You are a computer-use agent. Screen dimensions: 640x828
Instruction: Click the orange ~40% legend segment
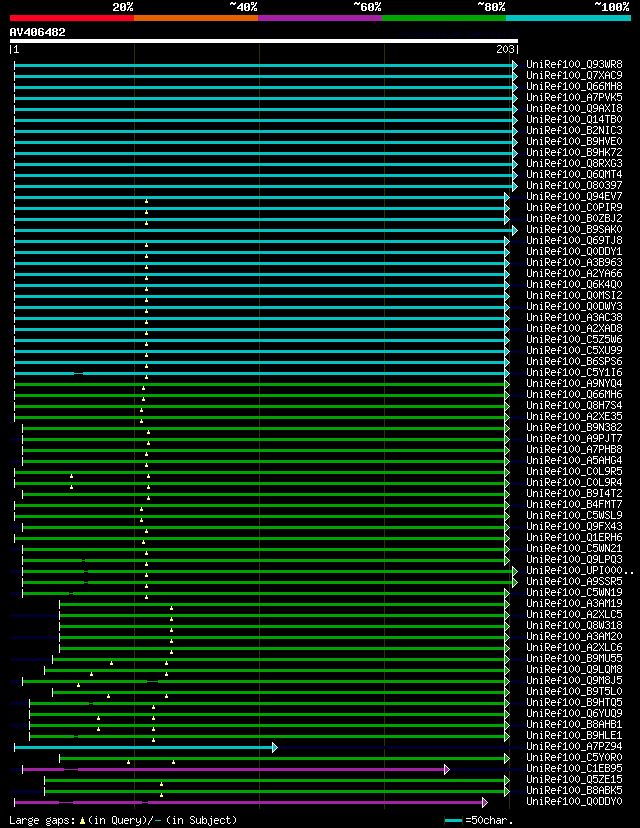click(x=196, y=18)
